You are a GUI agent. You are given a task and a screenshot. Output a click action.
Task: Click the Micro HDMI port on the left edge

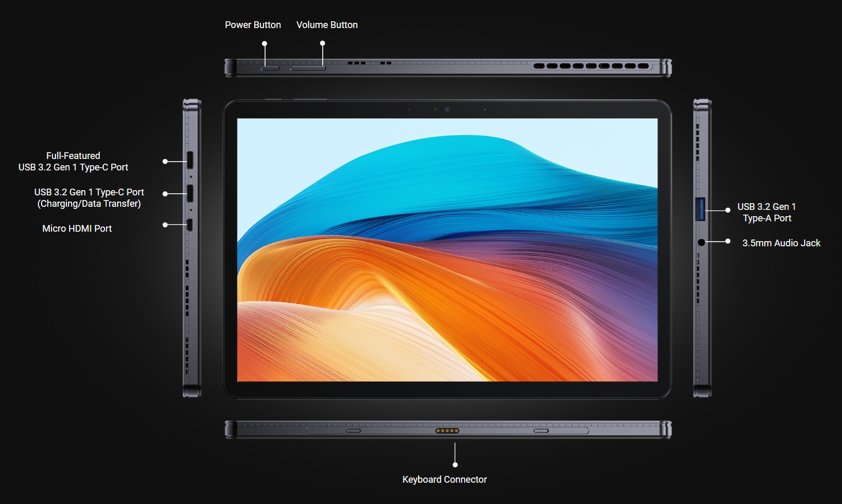(x=190, y=224)
